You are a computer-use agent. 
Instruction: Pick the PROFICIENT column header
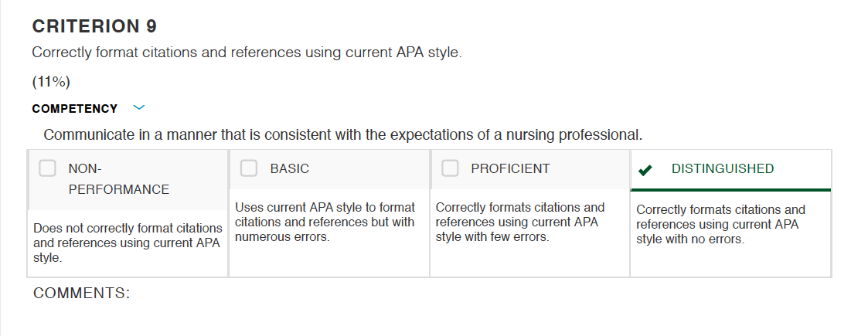[510, 169]
